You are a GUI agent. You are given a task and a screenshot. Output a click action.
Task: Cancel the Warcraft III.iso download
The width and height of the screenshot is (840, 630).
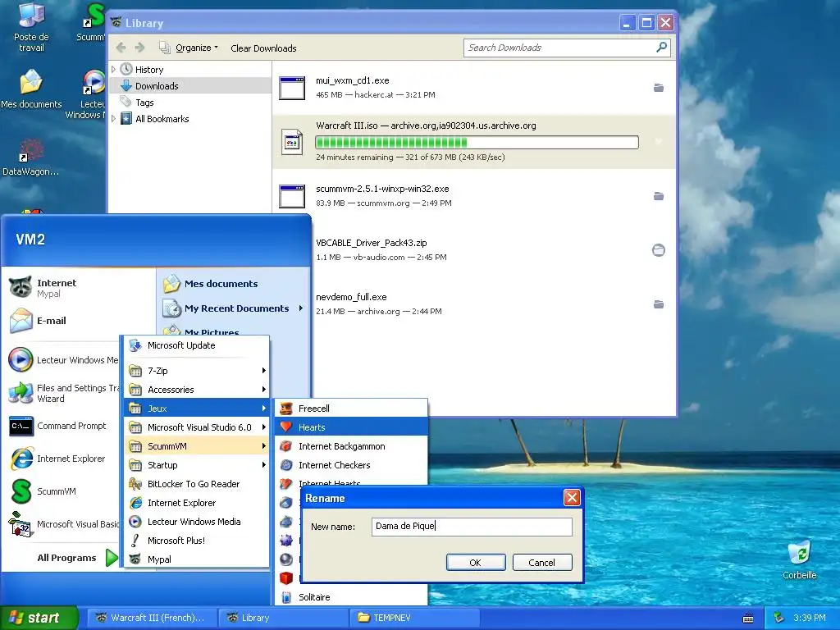659,141
